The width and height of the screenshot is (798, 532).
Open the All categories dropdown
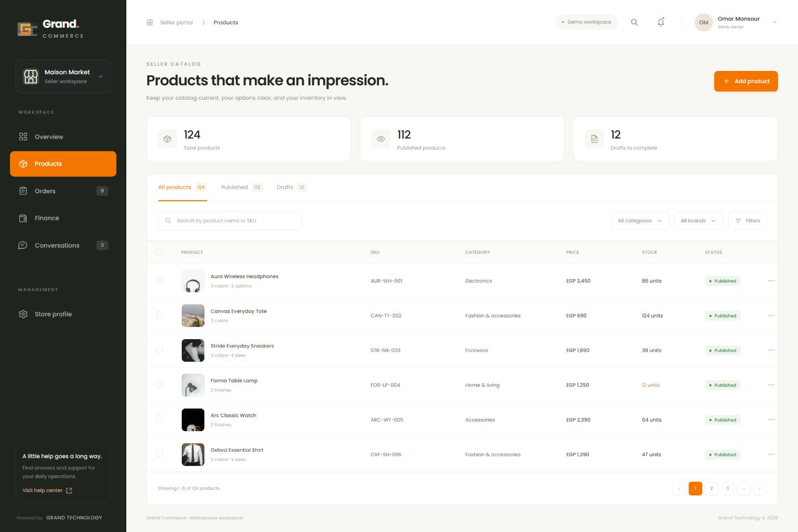click(640, 221)
